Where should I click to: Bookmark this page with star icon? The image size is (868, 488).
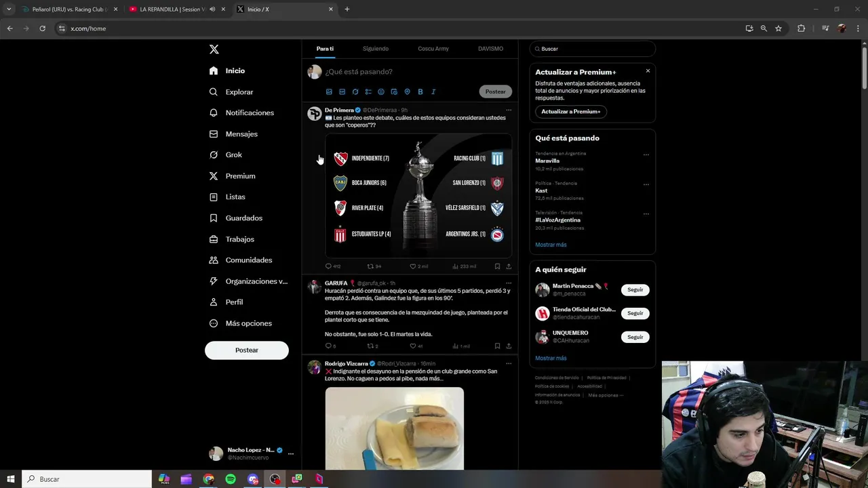tap(778, 28)
